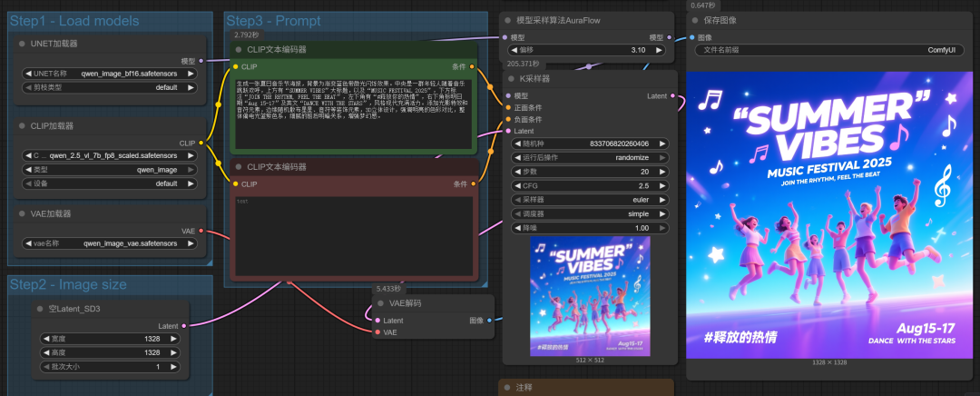Open the qwen_2.5_vl_7b clip name dropdown
980x396 pixels.
[x=110, y=155]
